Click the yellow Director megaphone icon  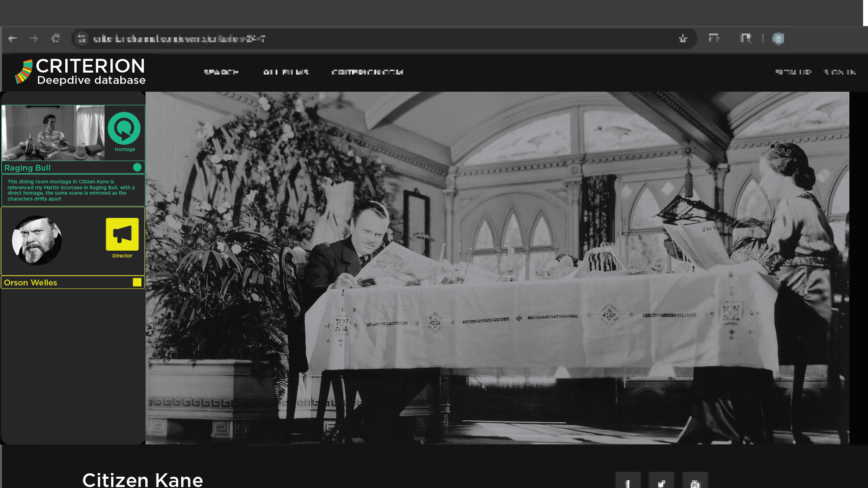(122, 234)
